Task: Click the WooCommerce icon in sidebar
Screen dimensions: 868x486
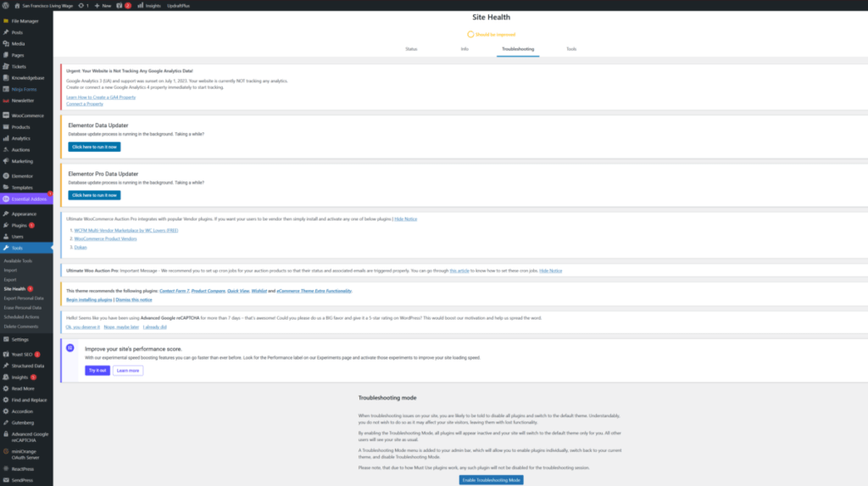Action: 6,115
